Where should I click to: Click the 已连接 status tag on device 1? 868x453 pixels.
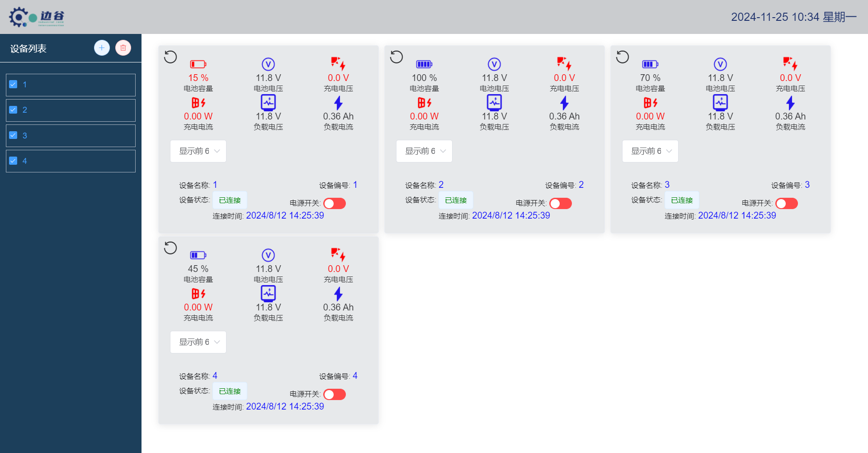pos(230,200)
